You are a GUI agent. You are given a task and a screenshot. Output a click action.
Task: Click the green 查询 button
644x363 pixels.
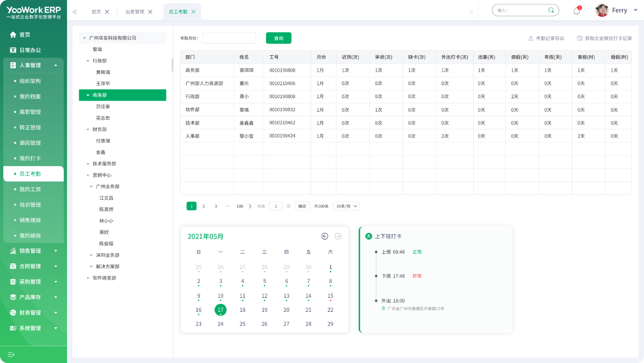278,38
